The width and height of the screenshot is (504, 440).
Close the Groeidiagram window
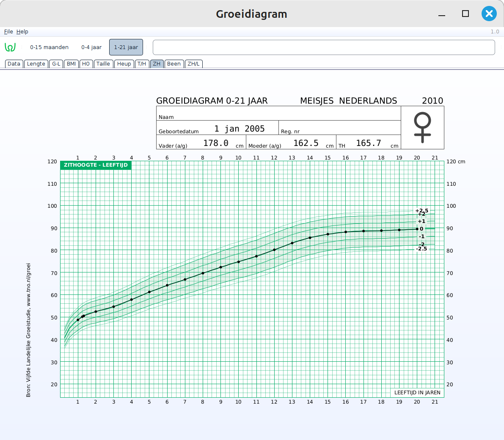(489, 14)
